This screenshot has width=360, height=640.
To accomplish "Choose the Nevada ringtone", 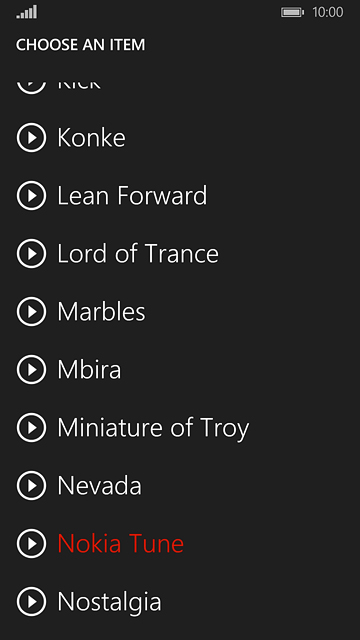I will [x=99, y=485].
